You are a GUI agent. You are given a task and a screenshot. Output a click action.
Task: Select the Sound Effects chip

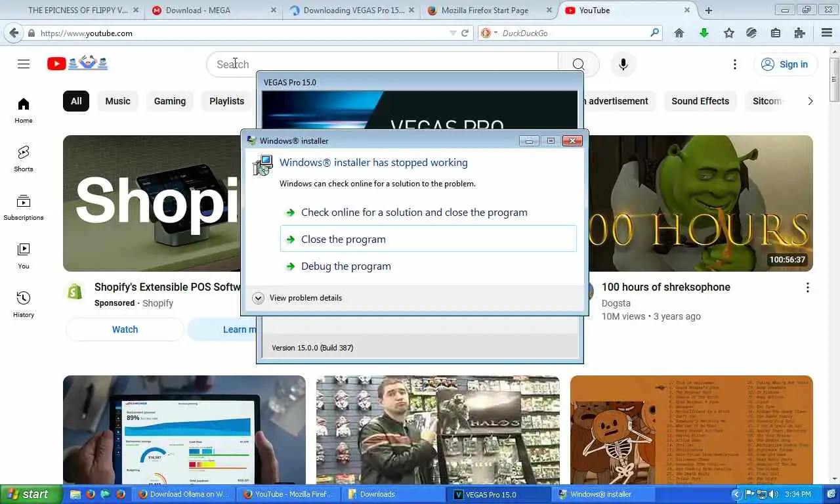[x=700, y=101]
